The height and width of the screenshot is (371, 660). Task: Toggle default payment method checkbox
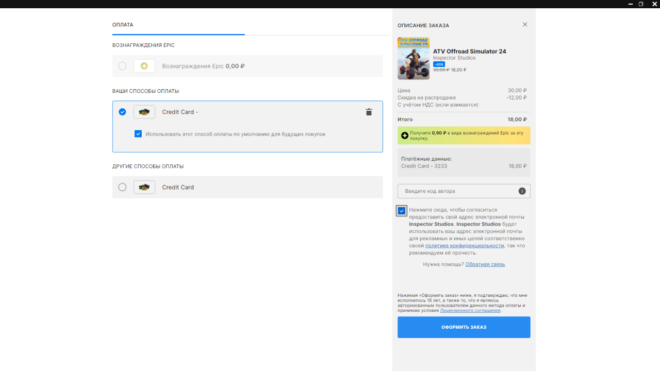tap(138, 134)
